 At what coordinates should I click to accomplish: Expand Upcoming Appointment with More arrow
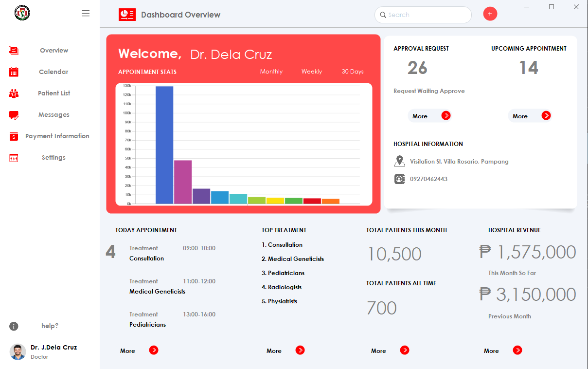546,115
